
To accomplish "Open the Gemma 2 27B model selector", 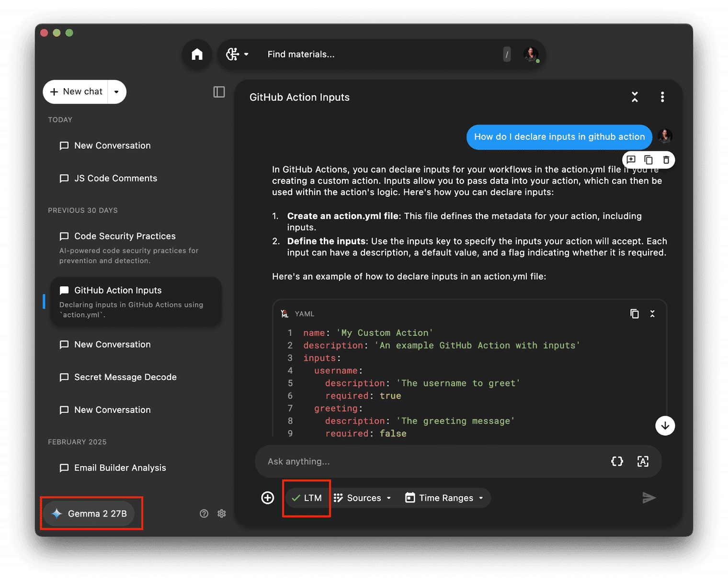I will [89, 514].
